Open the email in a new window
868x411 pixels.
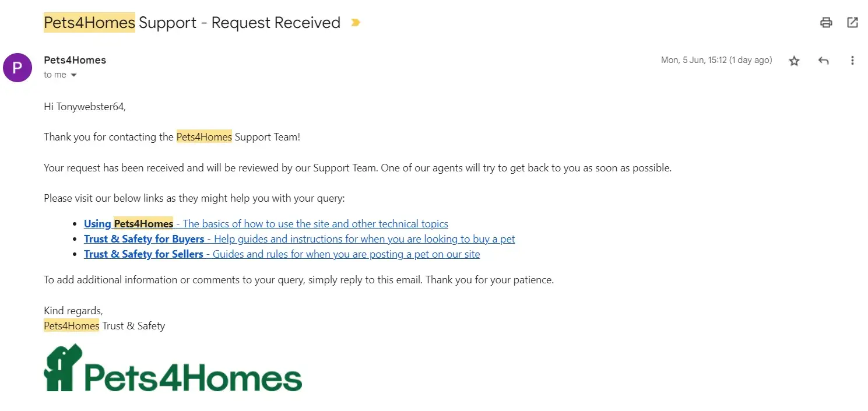pyautogui.click(x=852, y=23)
